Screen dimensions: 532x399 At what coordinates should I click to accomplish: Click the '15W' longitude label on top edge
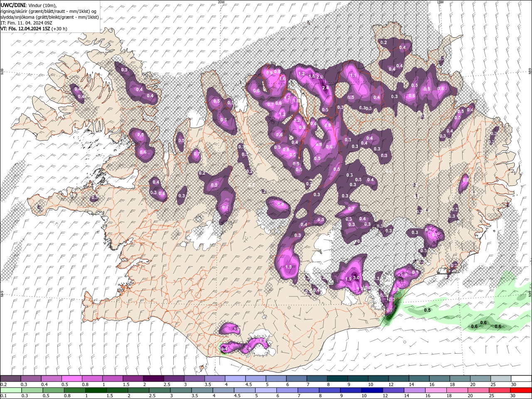tap(440, 2)
